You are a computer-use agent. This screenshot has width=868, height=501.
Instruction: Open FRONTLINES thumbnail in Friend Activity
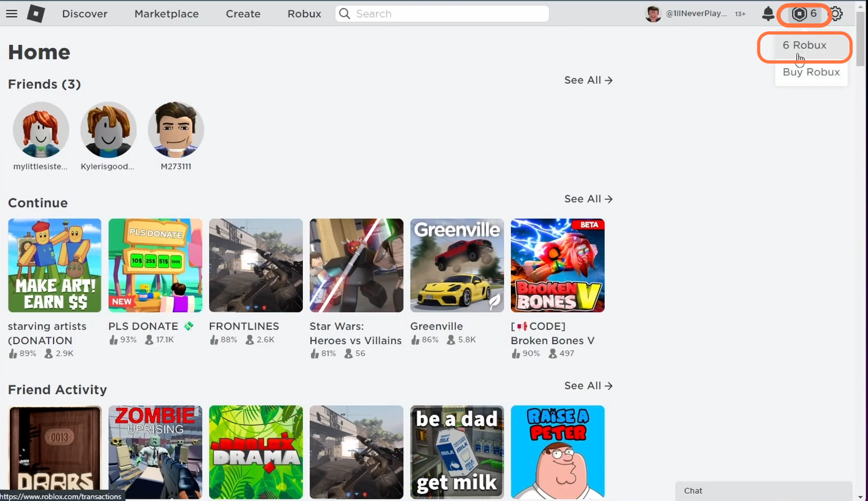coord(356,452)
